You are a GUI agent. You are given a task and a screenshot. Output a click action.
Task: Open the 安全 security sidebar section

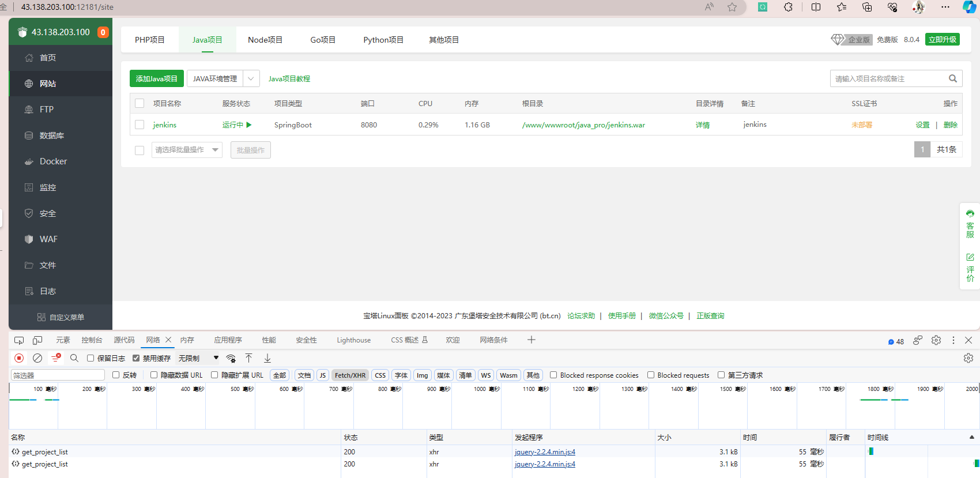[x=61, y=213]
